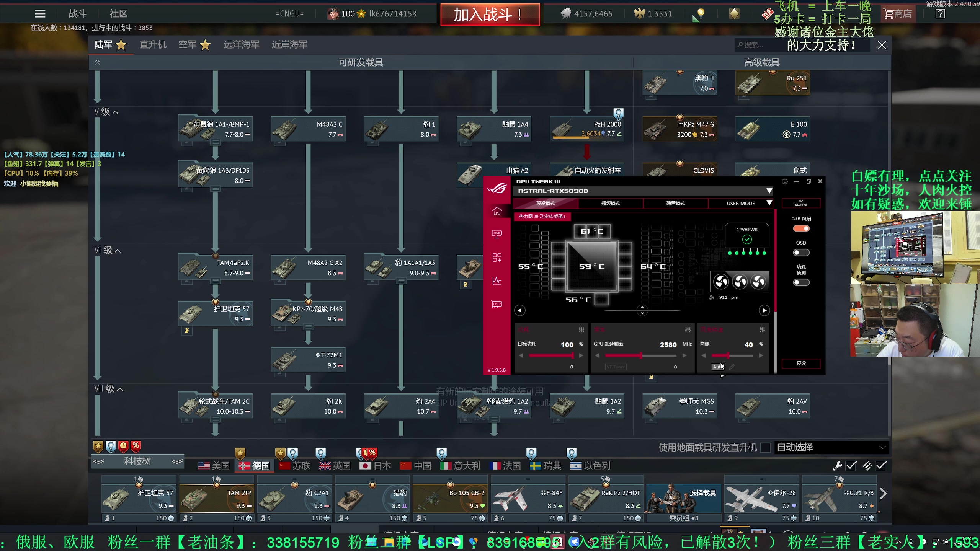The width and height of the screenshot is (980, 551).
Task: Open the shop cart
Action: tap(898, 14)
